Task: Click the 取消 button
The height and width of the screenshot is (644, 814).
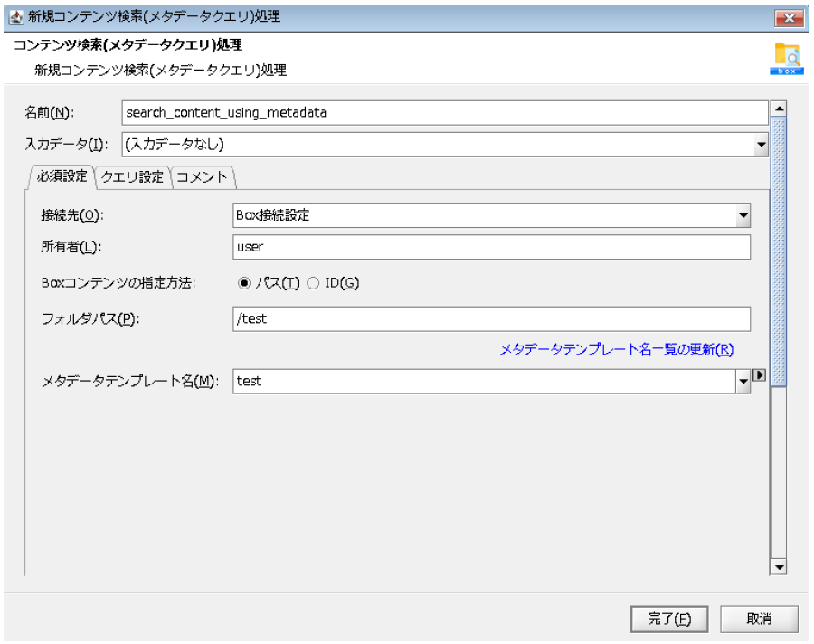Action: tap(758, 619)
